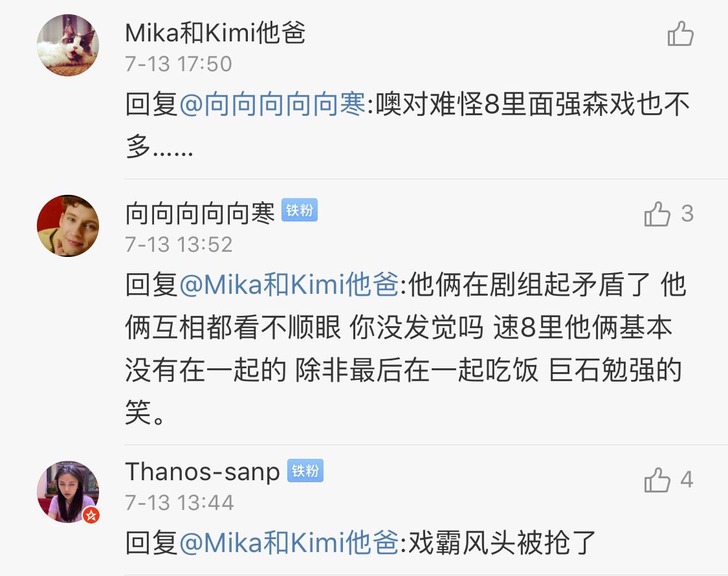Viewport: 728px width, 576px height.
Task: Open the cat avatar of Mika和Kimi他爸
Action: point(68,45)
